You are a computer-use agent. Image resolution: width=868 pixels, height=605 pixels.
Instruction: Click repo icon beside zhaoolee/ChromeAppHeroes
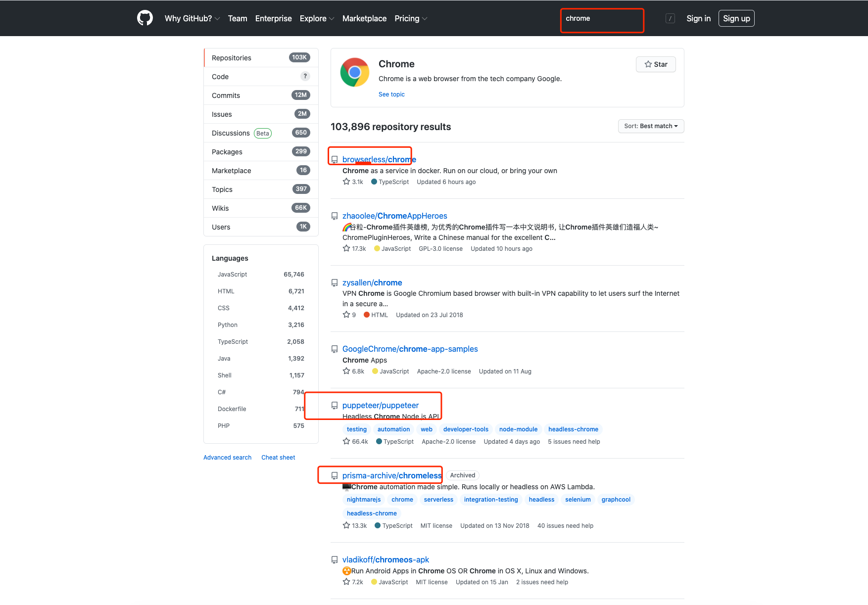(x=335, y=216)
